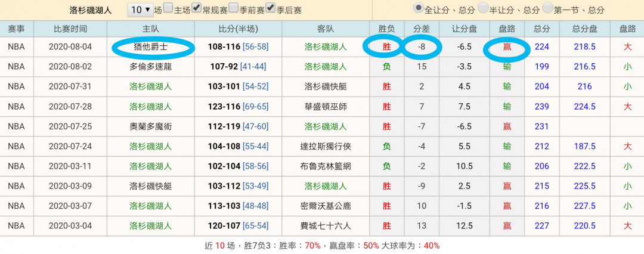Click the date 2020-08-02
This screenshot has height=254, width=644.
[x=70, y=67]
